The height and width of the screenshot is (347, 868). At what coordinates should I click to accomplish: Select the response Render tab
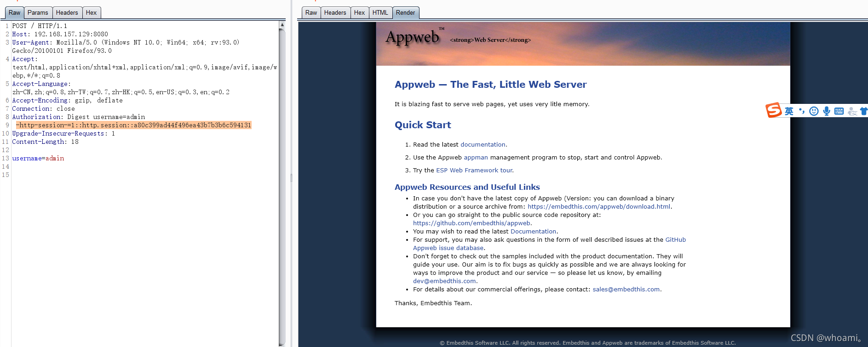point(406,12)
